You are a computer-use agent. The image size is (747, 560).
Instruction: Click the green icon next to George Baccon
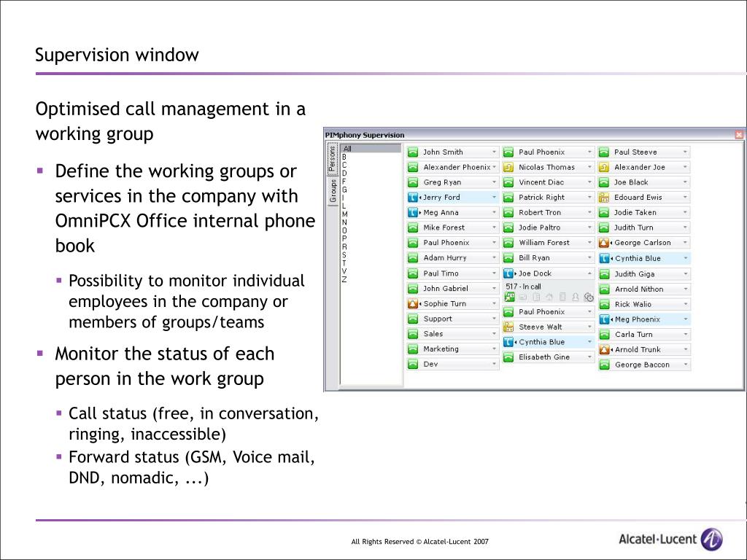604,365
